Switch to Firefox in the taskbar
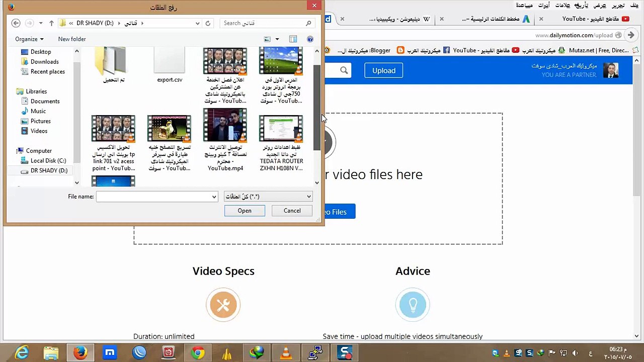Image resolution: width=644 pixels, height=362 pixels. tap(80, 352)
